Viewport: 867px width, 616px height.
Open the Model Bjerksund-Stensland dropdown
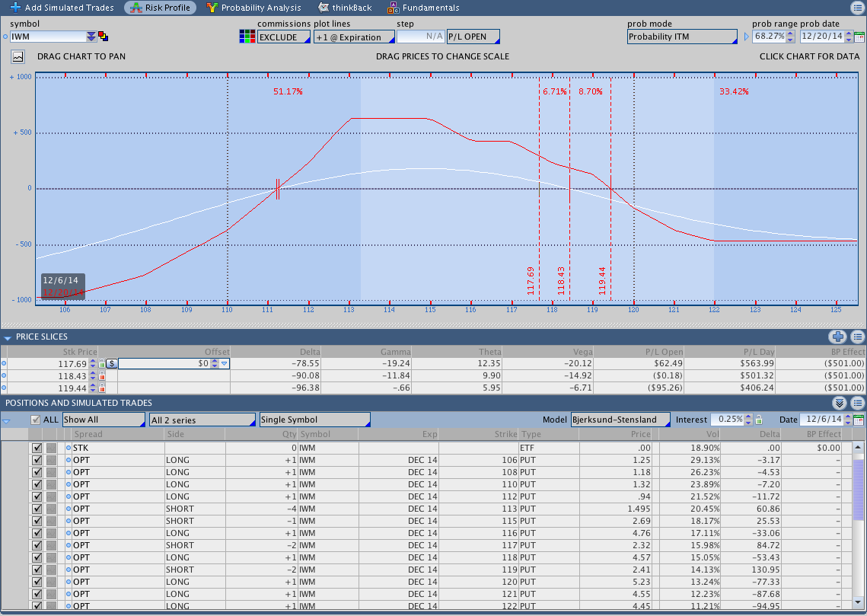coord(620,420)
